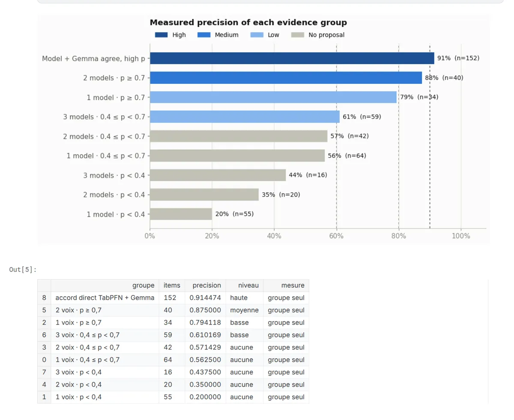Viewport: 514px width, 420px height.
Task: Click the '61% (n=59)' bar annotation
Action: click(362, 117)
